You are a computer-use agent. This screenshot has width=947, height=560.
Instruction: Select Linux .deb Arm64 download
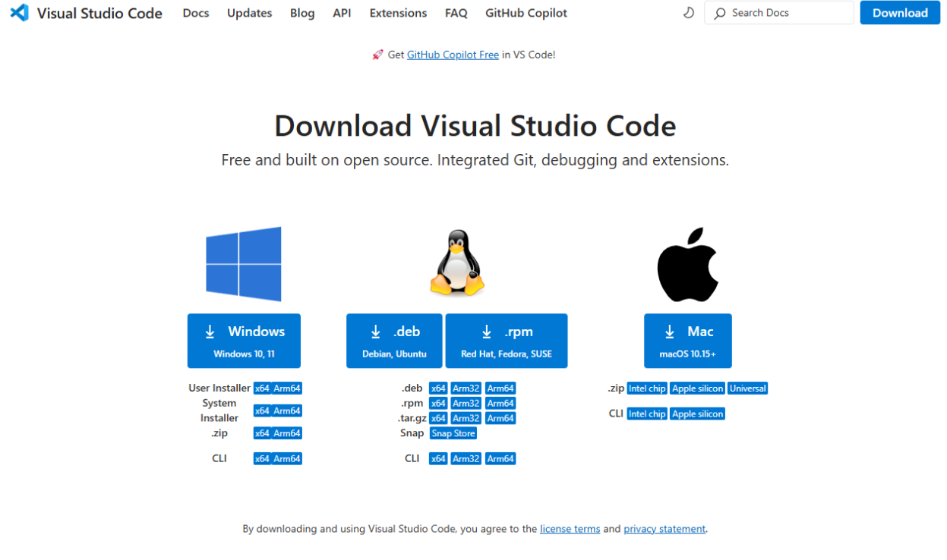500,389
